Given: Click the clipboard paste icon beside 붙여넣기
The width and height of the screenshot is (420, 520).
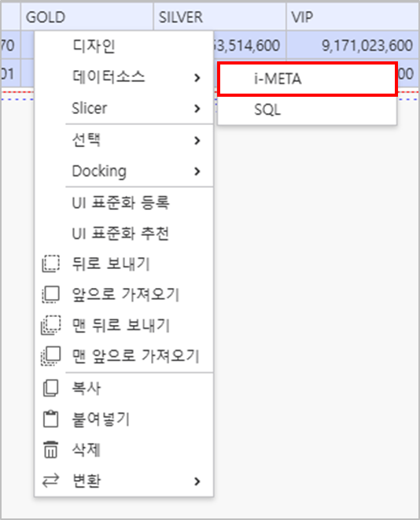Looking at the screenshot, I should (x=50, y=419).
